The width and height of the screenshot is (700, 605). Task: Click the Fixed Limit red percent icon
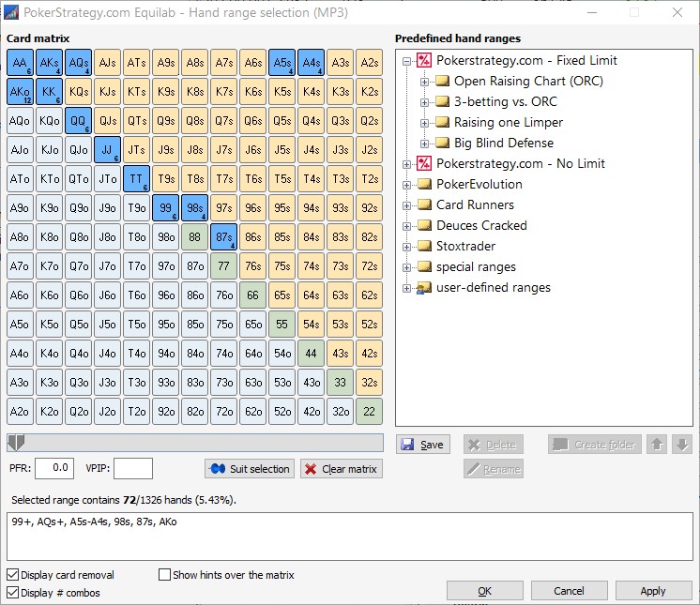[424, 60]
